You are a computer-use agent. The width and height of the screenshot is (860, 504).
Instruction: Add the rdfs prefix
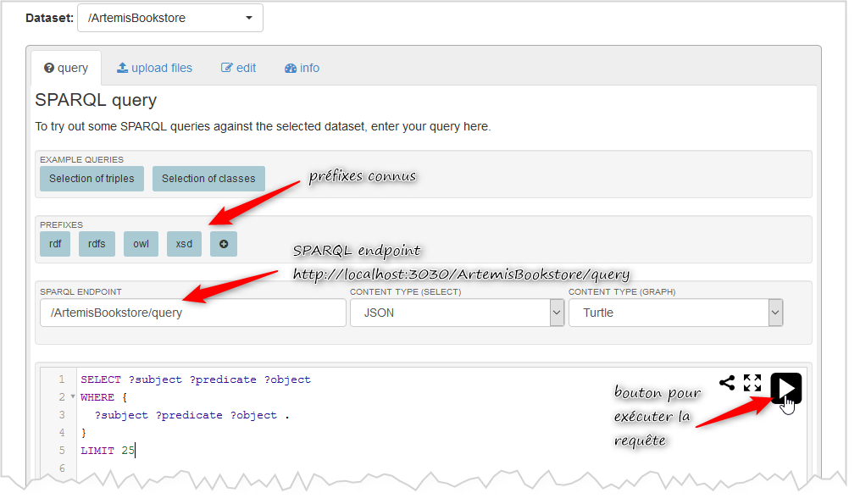[x=97, y=244]
